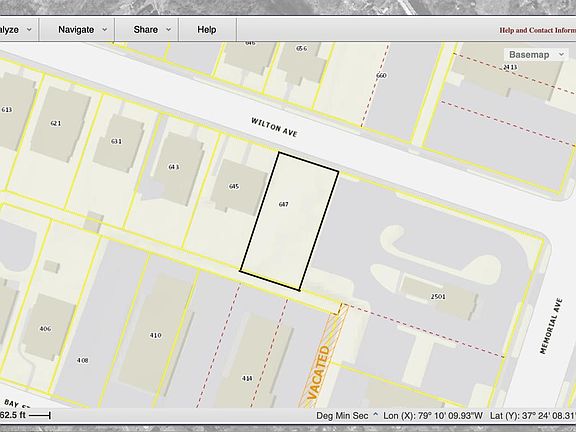Click the MEMORIAL AVE street label

551,326
